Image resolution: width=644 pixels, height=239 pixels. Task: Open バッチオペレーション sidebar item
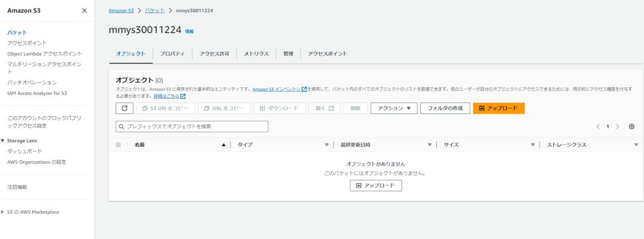coord(32,83)
